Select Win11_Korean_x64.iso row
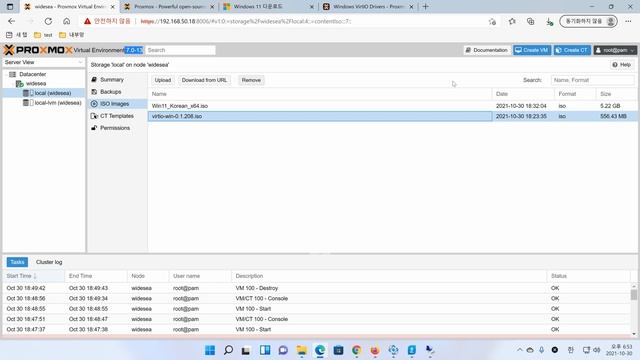This screenshot has height=360, width=640. click(392, 106)
